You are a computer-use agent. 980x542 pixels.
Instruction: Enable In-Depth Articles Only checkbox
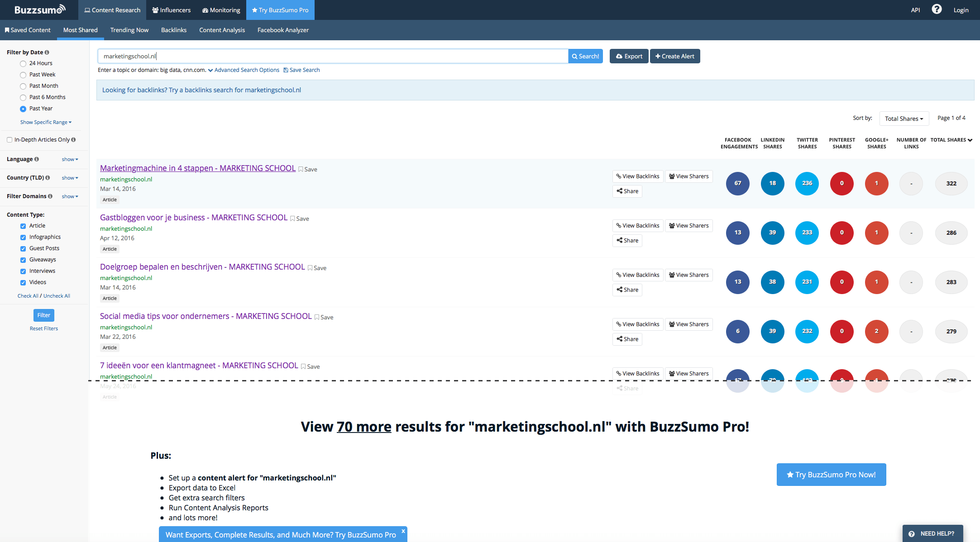[10, 140]
